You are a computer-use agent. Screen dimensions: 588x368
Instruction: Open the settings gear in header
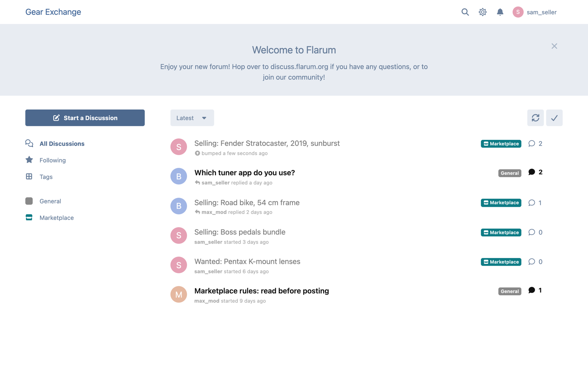483,12
